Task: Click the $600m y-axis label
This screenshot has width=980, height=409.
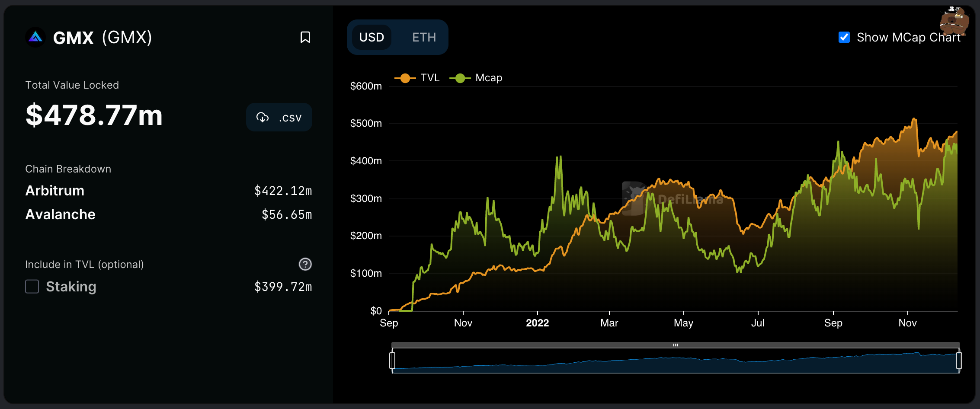Action: (366, 86)
